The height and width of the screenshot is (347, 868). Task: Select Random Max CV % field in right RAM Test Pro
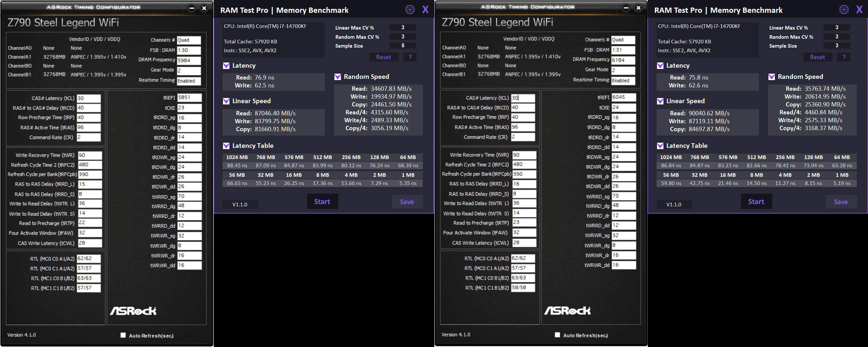tap(837, 36)
